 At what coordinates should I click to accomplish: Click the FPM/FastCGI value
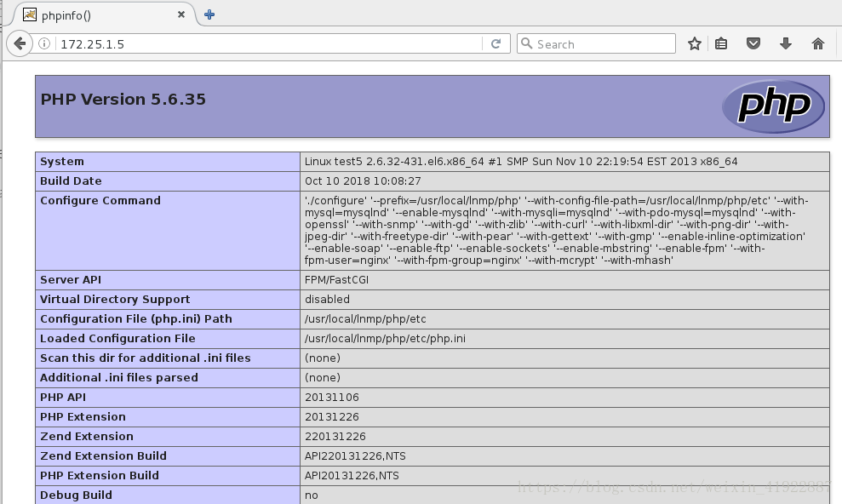336,279
